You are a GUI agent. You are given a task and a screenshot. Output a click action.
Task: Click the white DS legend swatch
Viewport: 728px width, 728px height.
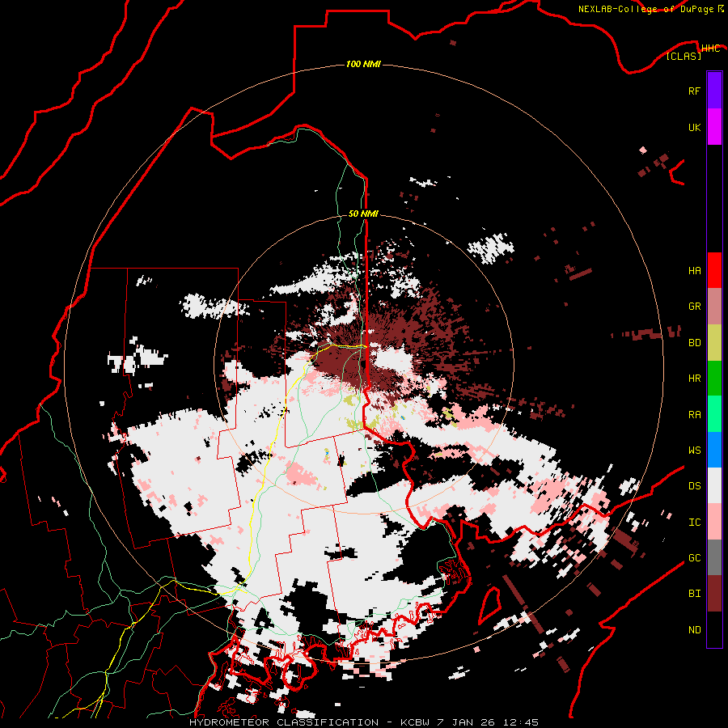714,485
